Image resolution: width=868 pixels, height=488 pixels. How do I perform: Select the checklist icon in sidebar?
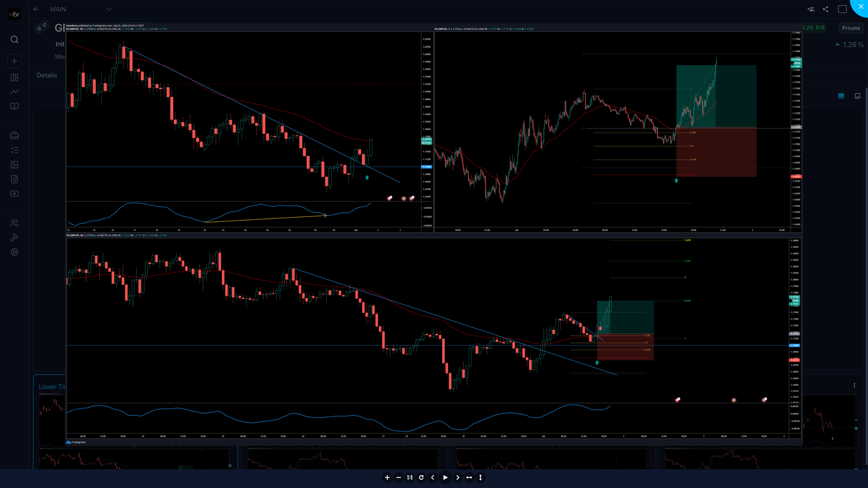click(x=14, y=150)
